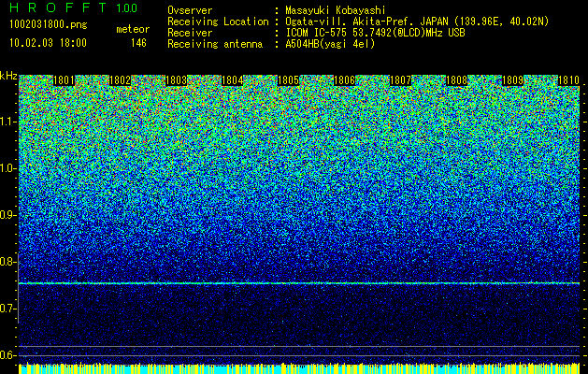Click the date 10.02.03 18:00

tap(48, 42)
